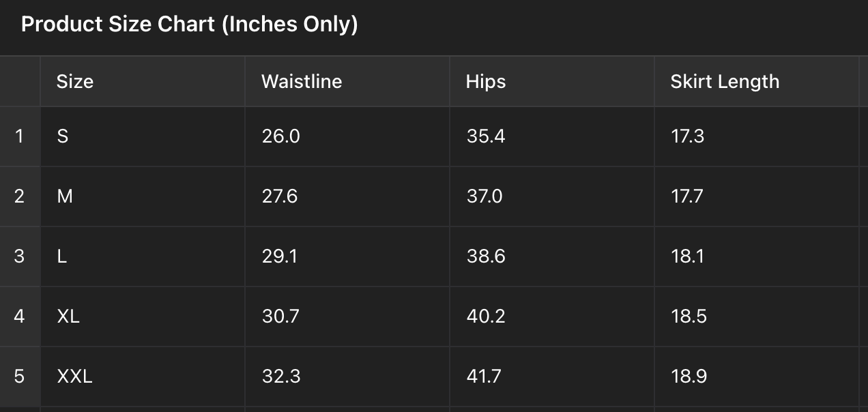This screenshot has width=868, height=412.
Task: Click skirt length value 18.5
Action: tap(689, 317)
